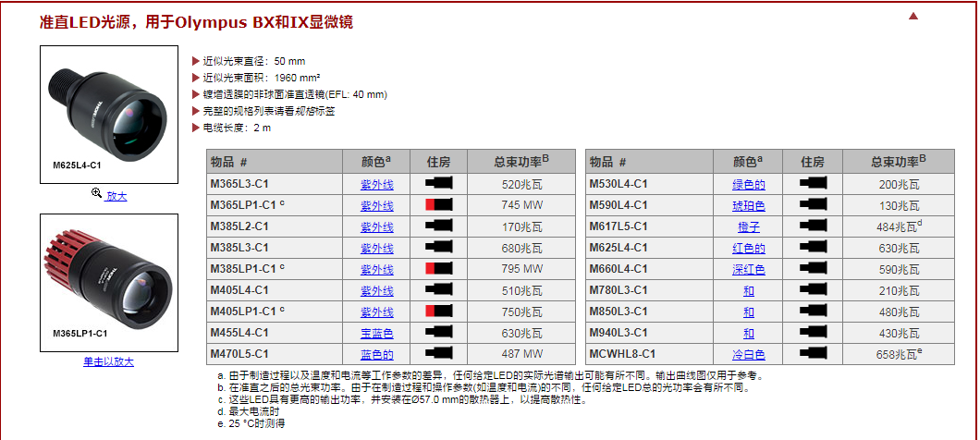The width and height of the screenshot is (980, 440).
Task: Click the red housing icon for M365LP1-C1
Action: (x=438, y=205)
